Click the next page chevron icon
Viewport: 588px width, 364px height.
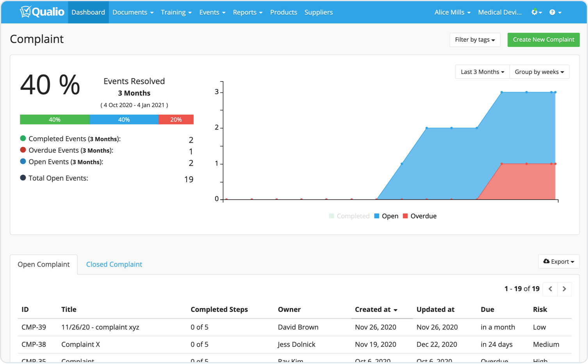564,289
